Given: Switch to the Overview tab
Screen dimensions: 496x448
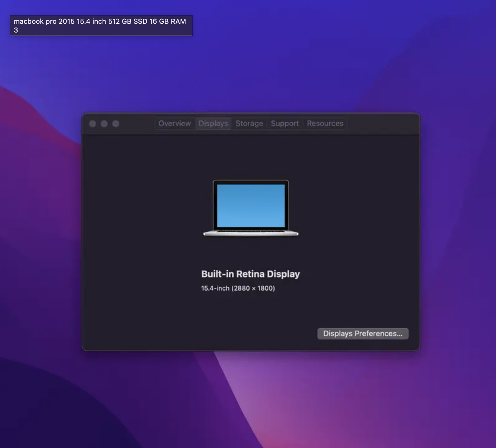Looking at the screenshot, I should point(174,124).
